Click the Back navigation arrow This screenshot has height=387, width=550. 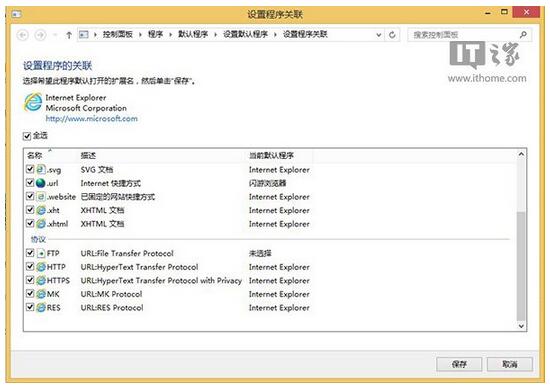[x=23, y=35]
